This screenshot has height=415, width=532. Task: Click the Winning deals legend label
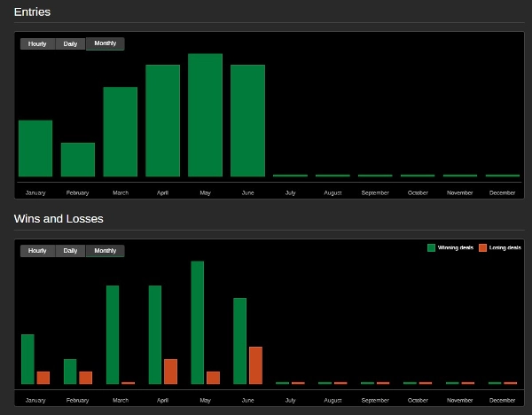tap(456, 247)
